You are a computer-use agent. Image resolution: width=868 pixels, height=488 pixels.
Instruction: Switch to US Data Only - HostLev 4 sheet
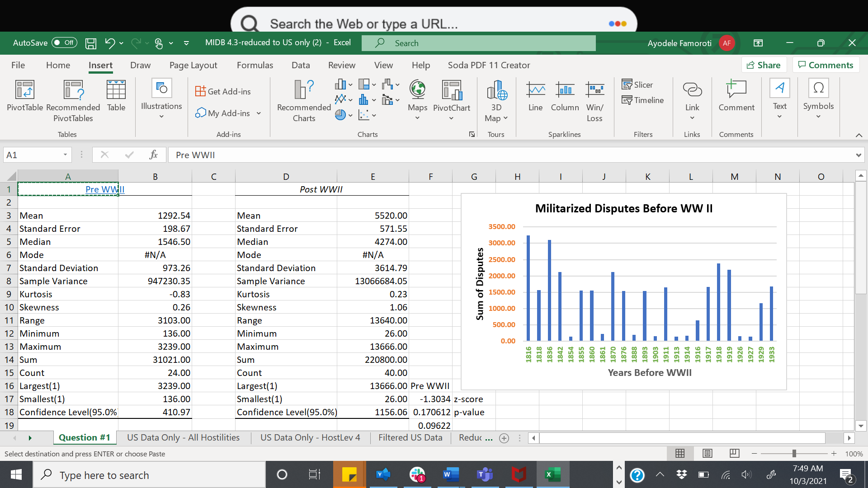point(310,437)
